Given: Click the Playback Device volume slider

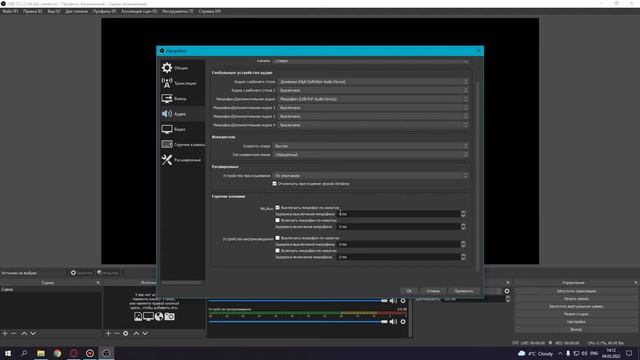Looking at the screenshot, I should pos(298,322).
